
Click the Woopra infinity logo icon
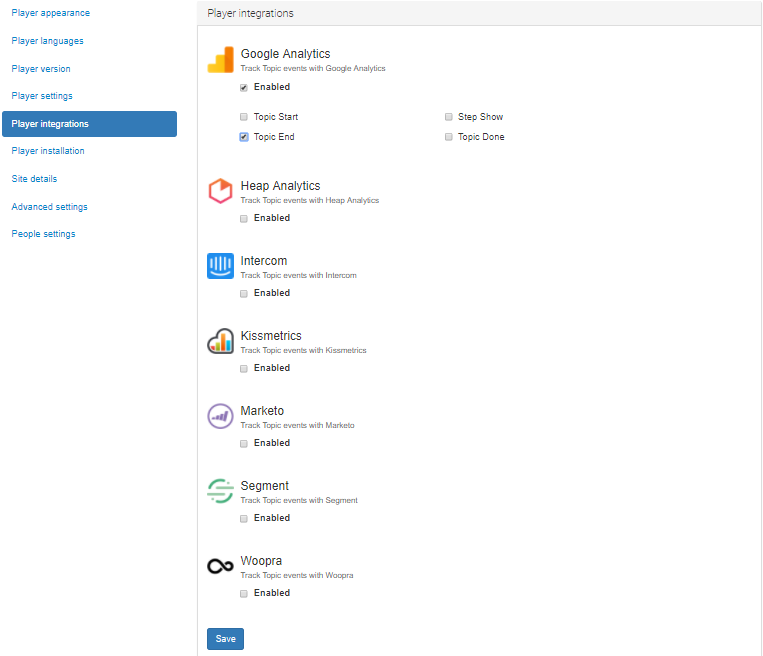(x=220, y=566)
